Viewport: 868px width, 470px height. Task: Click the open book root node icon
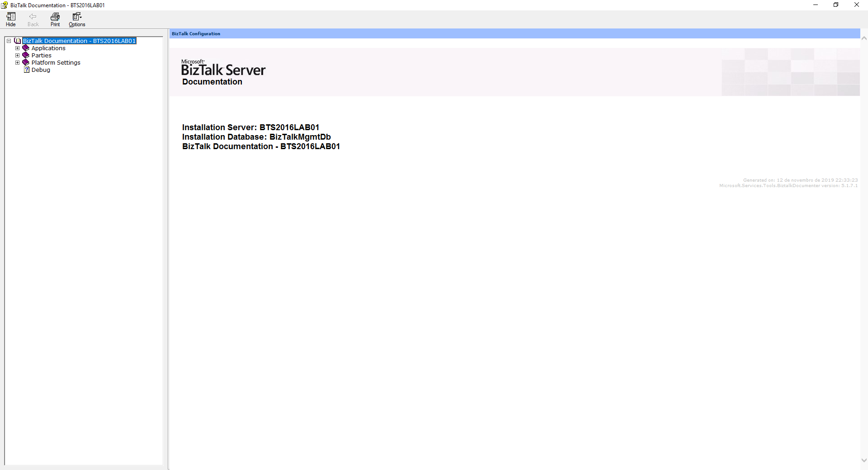18,41
